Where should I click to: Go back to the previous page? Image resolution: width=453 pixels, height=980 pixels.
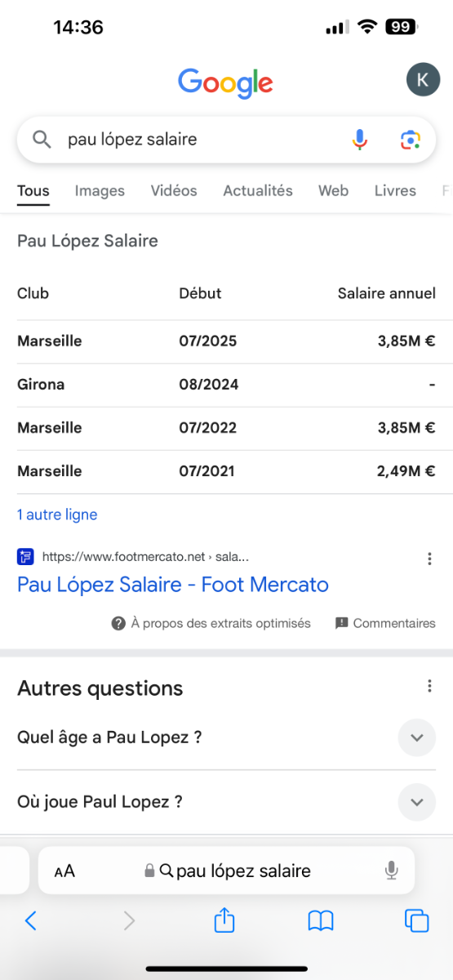point(31,921)
